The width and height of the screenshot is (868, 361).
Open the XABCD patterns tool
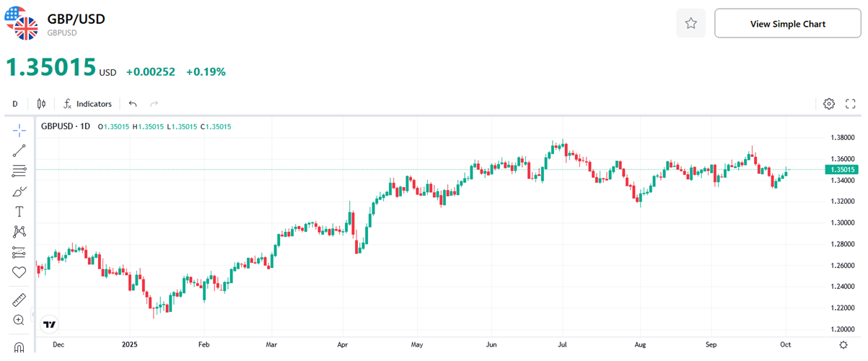click(19, 232)
